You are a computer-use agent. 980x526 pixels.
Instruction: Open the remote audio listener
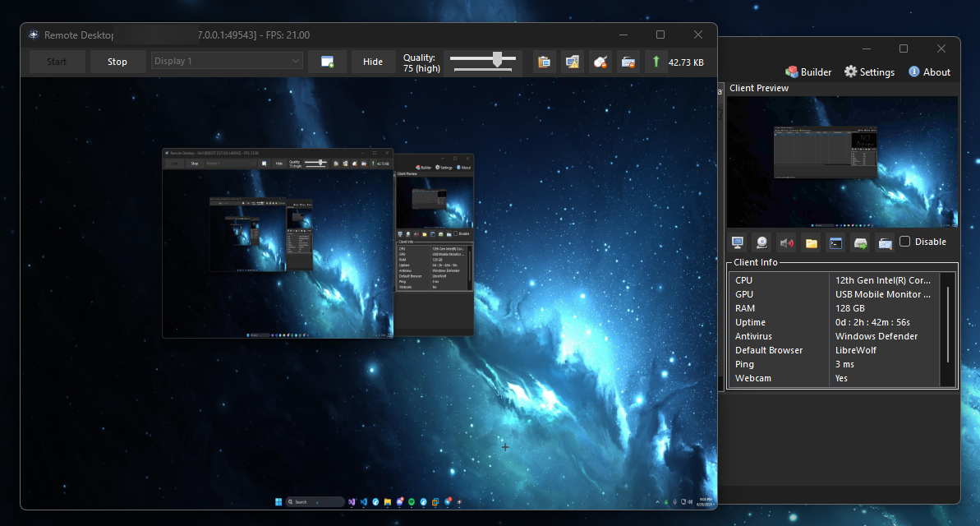786,242
